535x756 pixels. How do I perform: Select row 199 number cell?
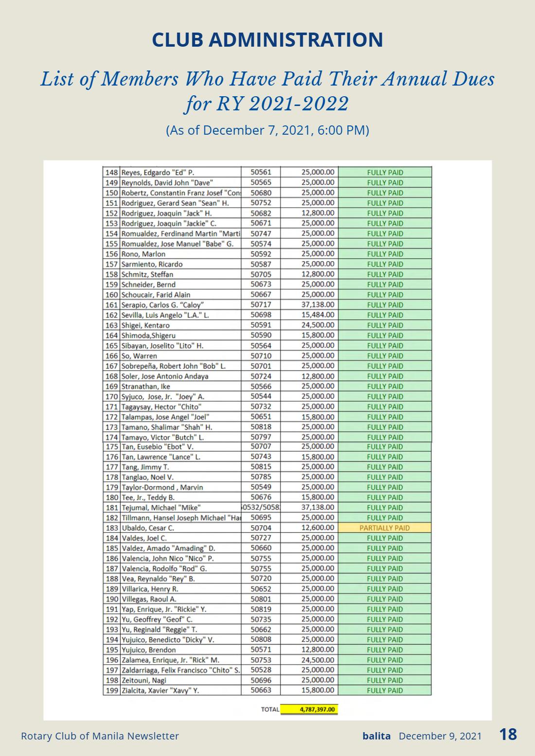pos(111,690)
